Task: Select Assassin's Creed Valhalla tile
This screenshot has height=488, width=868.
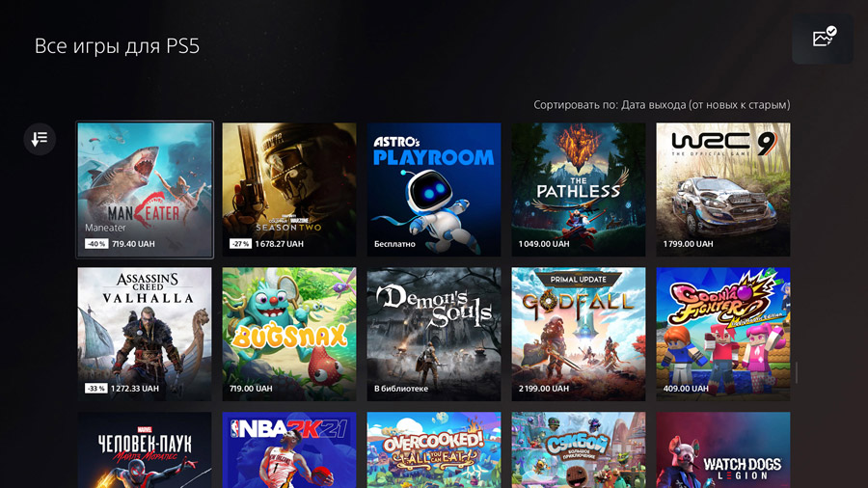Action: click(145, 335)
